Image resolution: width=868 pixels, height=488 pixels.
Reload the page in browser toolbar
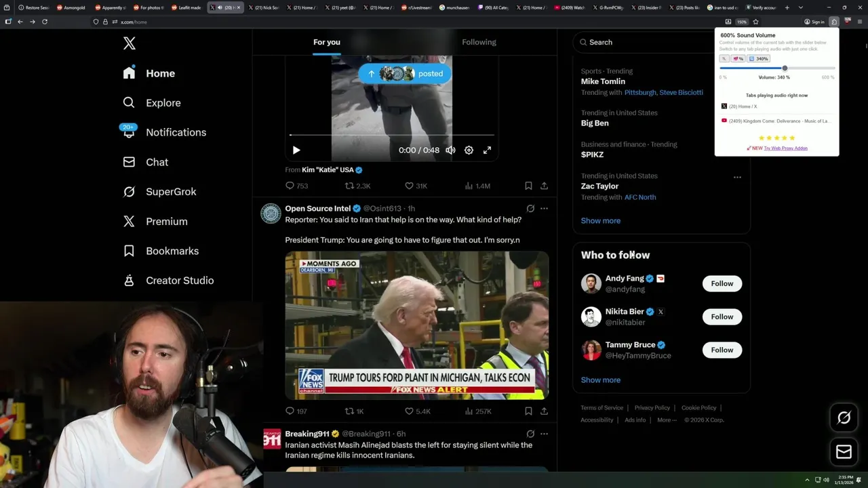click(x=45, y=22)
